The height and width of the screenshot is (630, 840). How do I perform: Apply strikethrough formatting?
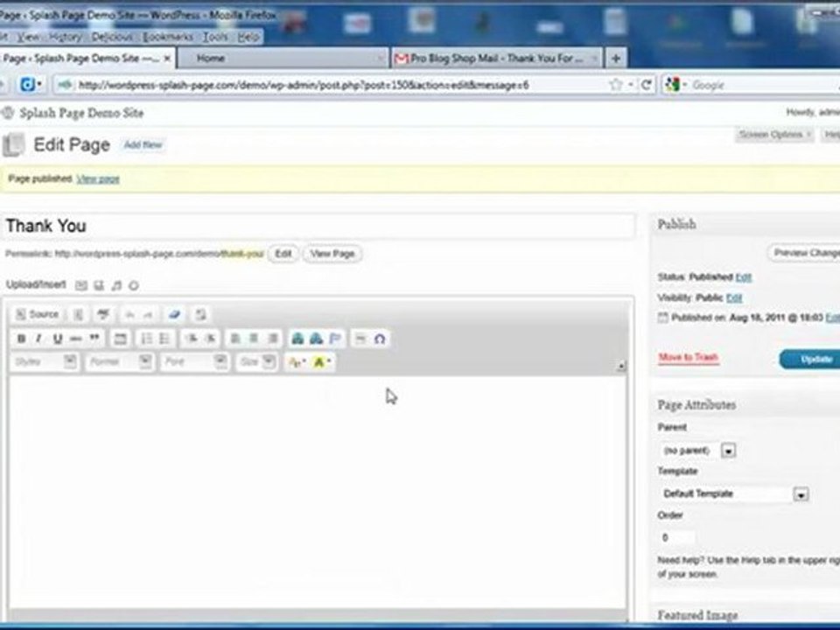75,339
